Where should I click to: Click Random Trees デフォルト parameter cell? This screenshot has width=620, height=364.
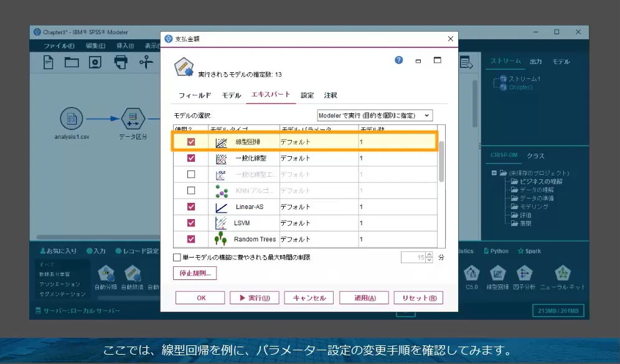coord(319,239)
